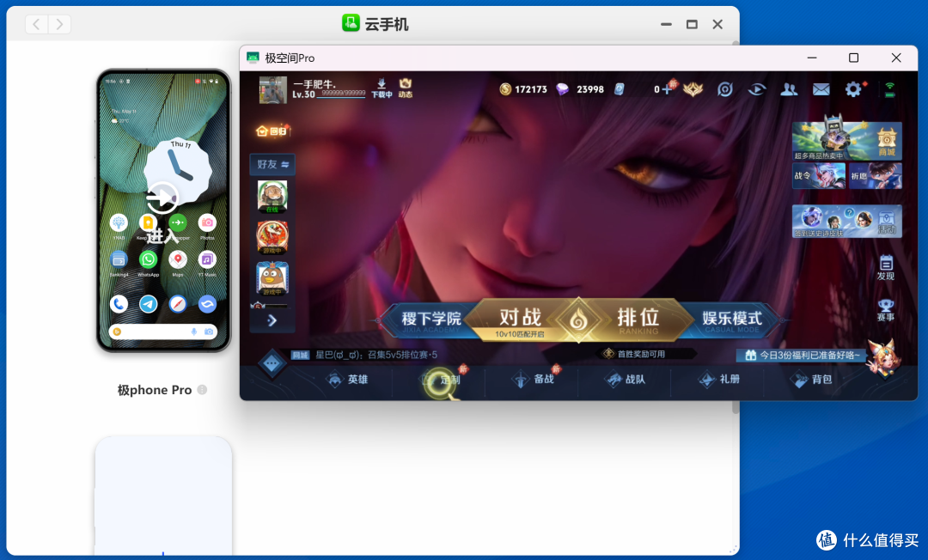Select the friend avatar with red dragon
The image size is (928, 560).
pyautogui.click(x=272, y=238)
